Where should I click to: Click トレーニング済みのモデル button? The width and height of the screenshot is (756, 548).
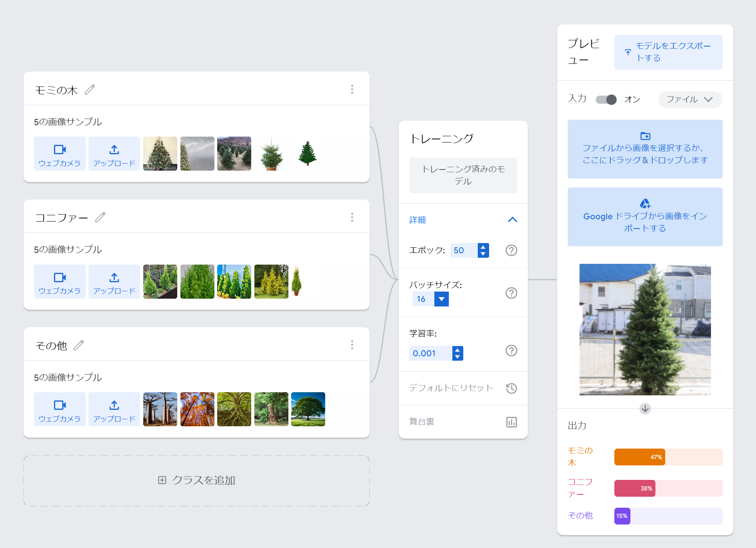coord(463,175)
